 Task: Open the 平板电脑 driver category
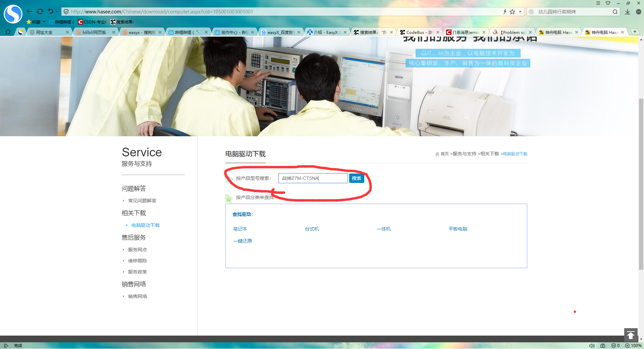458,229
